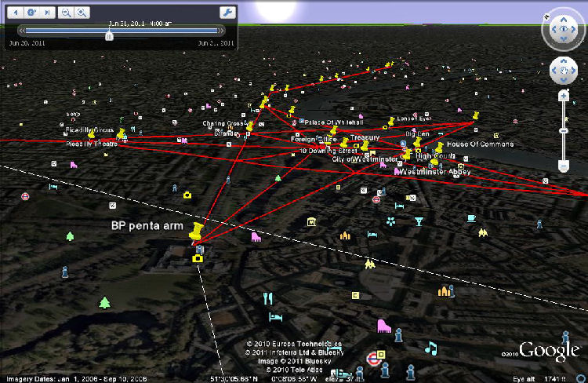The image size is (588, 383).
Task: Select the BP penta arm yellow pushpin
Action: pyautogui.click(x=196, y=232)
